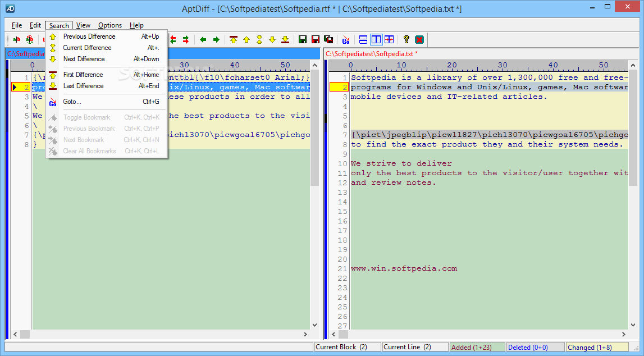
Task: Switch to horizontal split layout icon
Action: click(363, 39)
